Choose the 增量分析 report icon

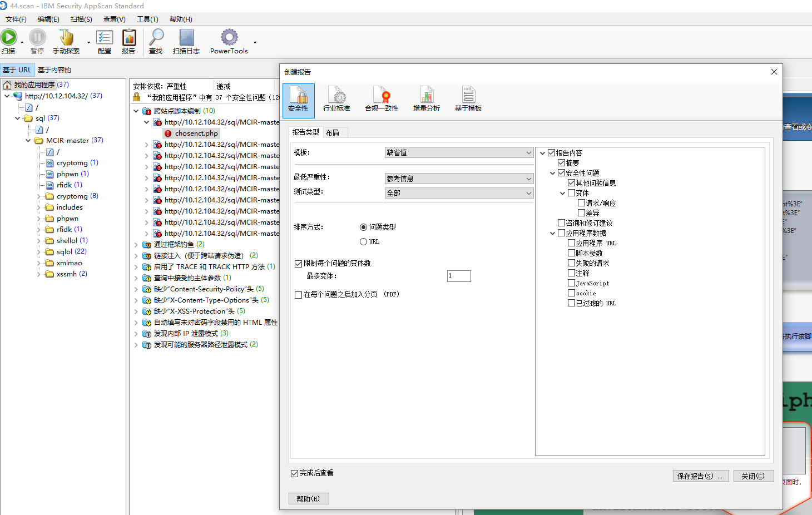click(426, 99)
